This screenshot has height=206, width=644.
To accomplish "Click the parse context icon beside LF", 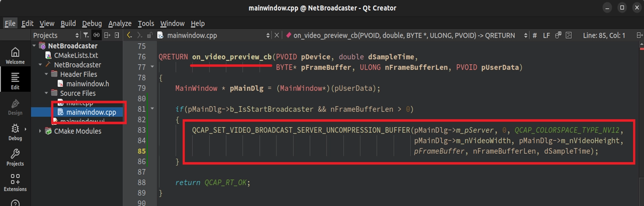I will tap(558, 35).
